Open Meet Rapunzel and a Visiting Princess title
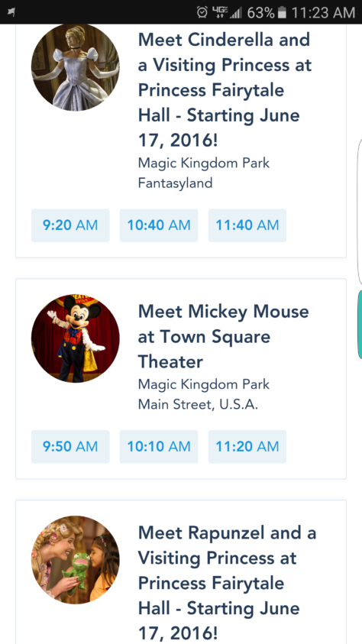Viewport: 362px width, 644px height. click(x=227, y=582)
